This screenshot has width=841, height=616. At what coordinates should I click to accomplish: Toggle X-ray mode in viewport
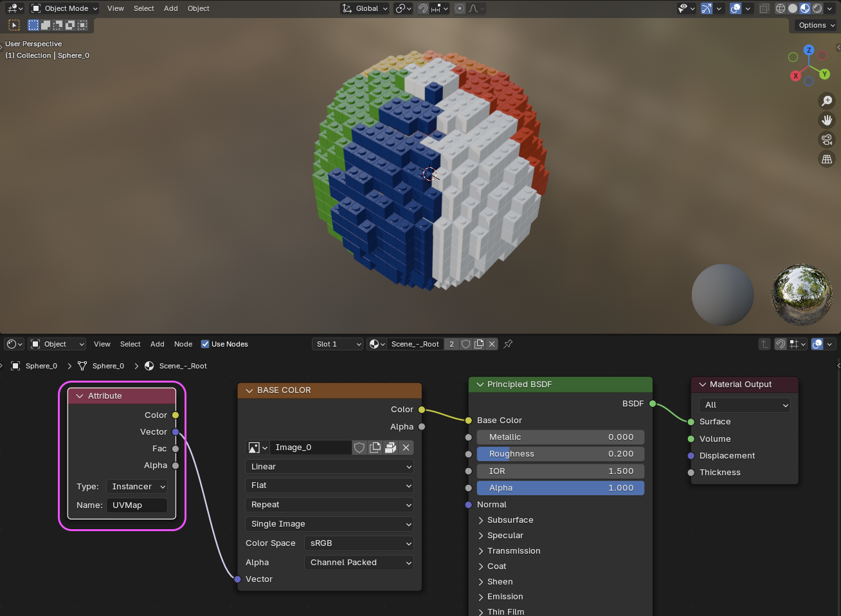764,8
